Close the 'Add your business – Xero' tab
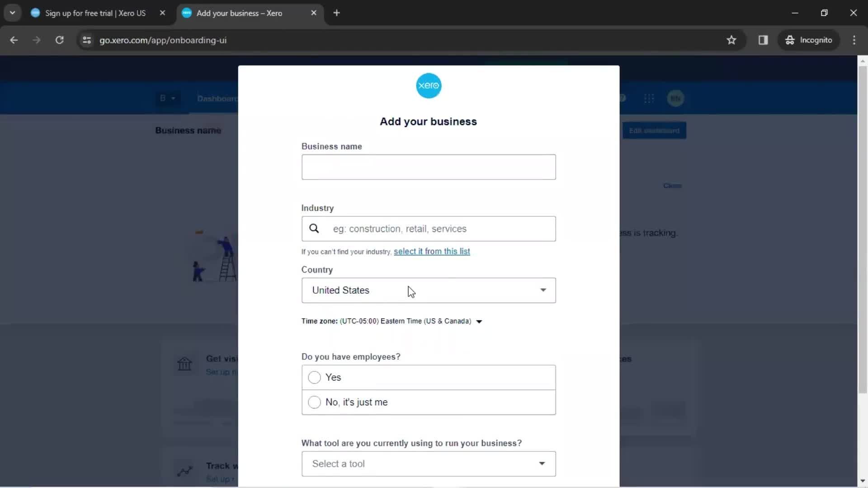Screen dimensions: 868x488 coord(314,13)
